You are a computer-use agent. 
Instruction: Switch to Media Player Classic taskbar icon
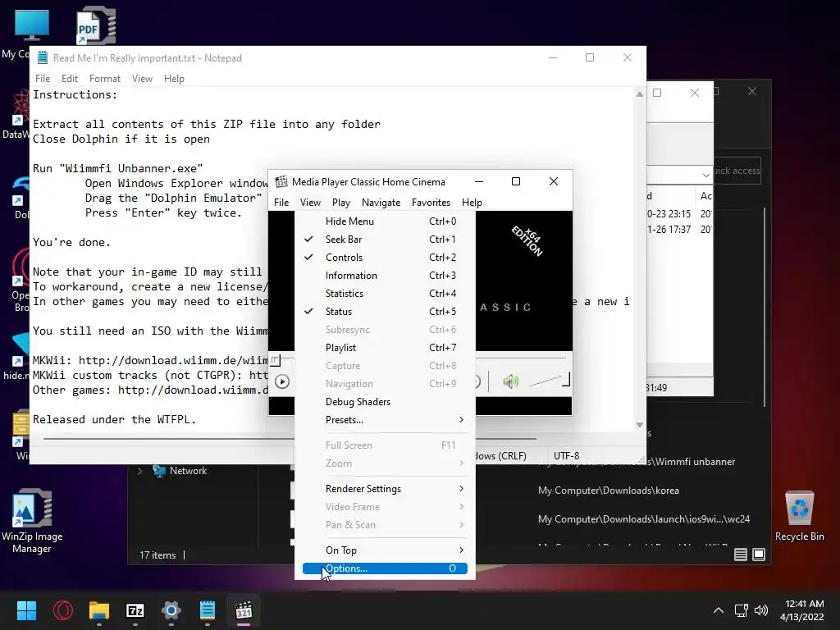[x=244, y=610]
